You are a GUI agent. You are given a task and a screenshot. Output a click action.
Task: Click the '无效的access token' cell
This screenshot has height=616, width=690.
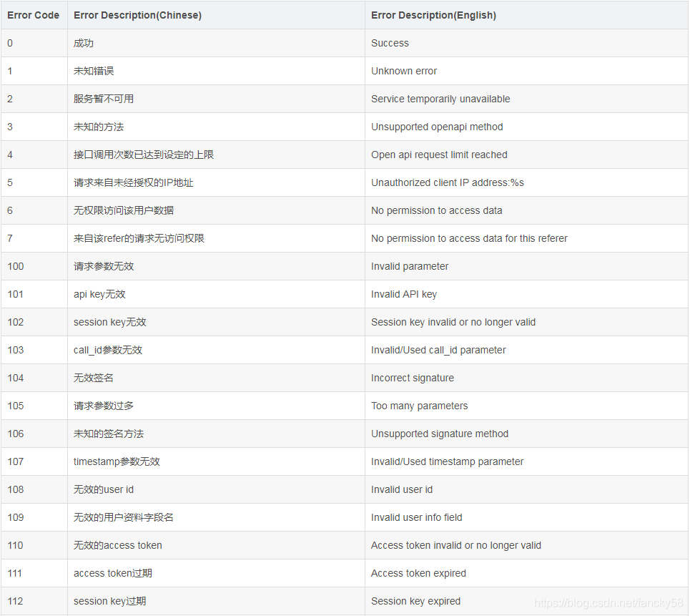point(216,545)
